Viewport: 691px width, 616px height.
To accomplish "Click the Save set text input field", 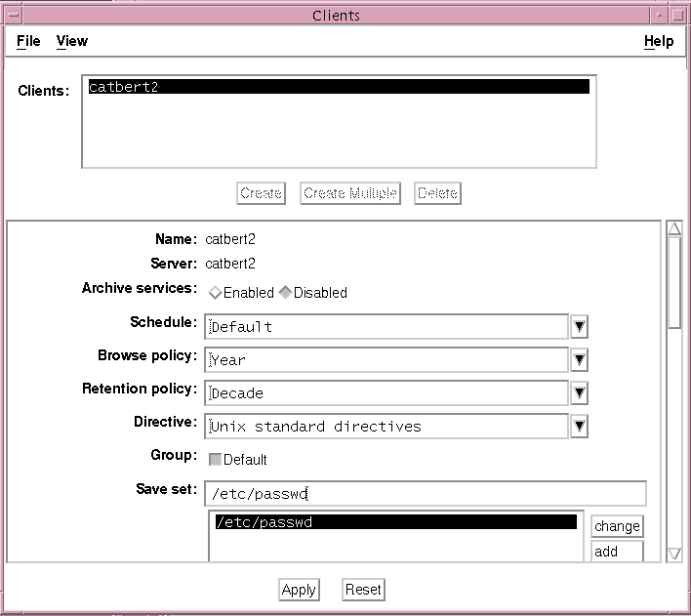I will coord(426,494).
